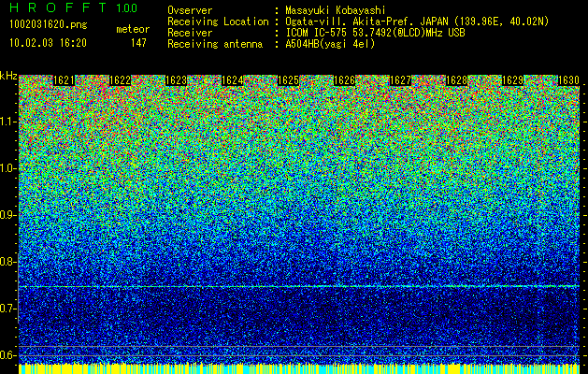Viewport: 588px width, 374px height.
Task: Select the file name 1002031620.png
Action: 49,24
